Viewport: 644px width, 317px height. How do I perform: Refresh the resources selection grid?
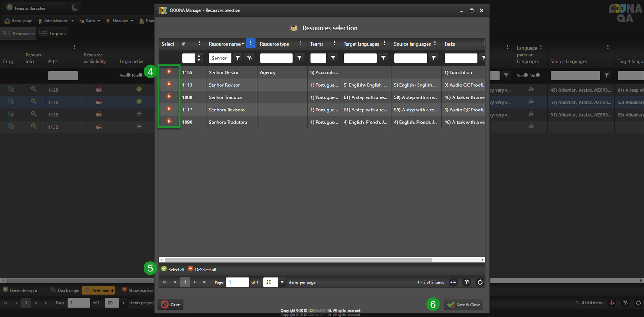point(480,282)
